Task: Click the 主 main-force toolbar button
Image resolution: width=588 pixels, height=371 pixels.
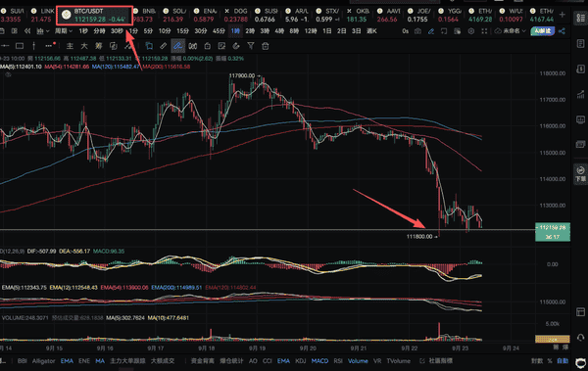Action: [x=70, y=46]
